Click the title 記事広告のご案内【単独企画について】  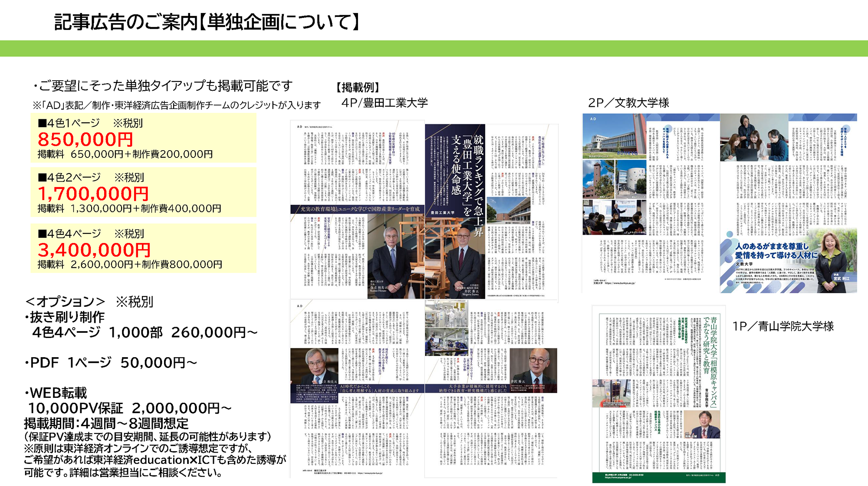(x=207, y=22)
